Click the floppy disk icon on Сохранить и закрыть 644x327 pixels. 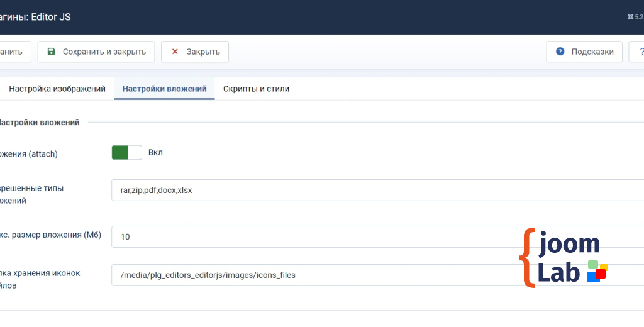pos(52,52)
